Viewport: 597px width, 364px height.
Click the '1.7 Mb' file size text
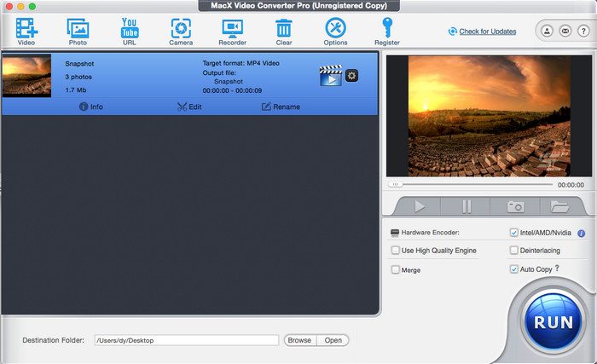point(76,90)
